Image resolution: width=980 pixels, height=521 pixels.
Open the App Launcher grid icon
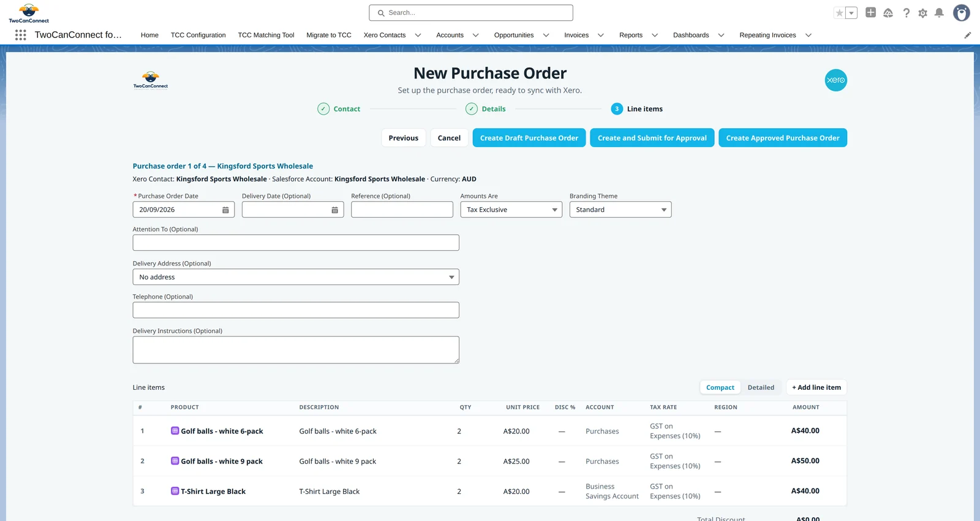click(x=20, y=35)
